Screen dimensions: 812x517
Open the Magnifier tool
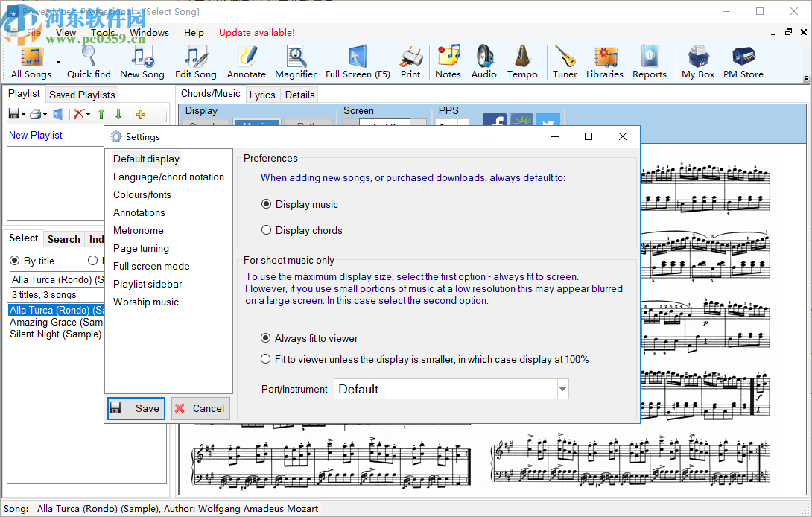pyautogui.click(x=296, y=63)
